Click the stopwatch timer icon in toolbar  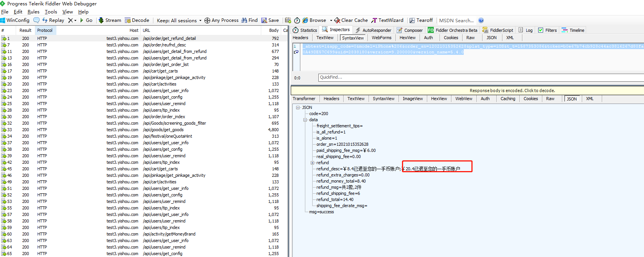(x=297, y=20)
